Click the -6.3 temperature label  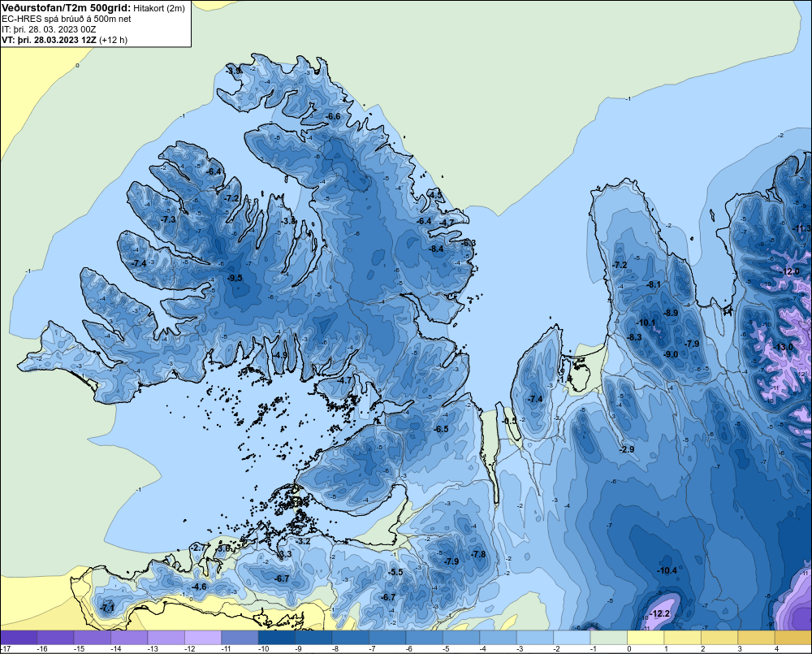coord(469,243)
